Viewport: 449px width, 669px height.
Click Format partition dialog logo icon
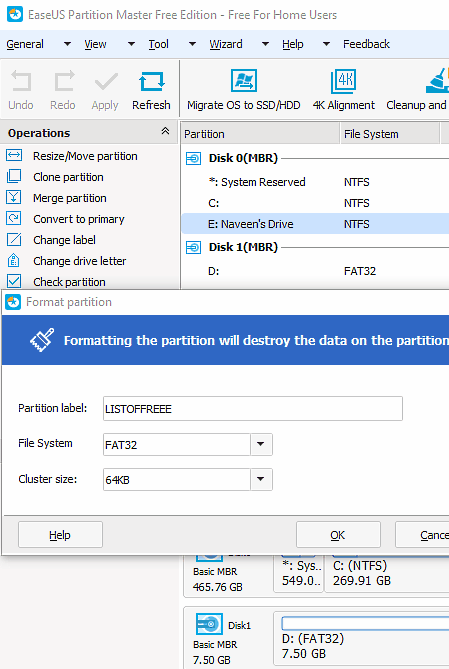[x=13, y=302]
